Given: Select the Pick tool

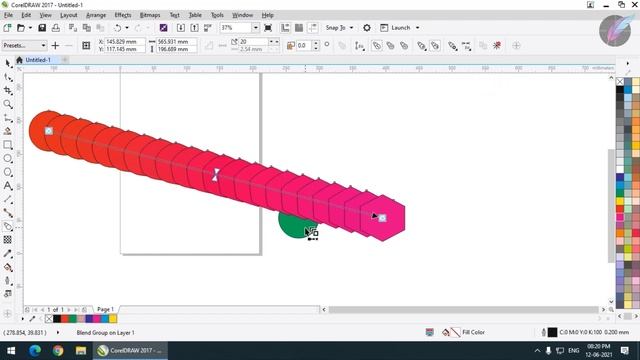Looking at the screenshot, I should tap(8, 64).
